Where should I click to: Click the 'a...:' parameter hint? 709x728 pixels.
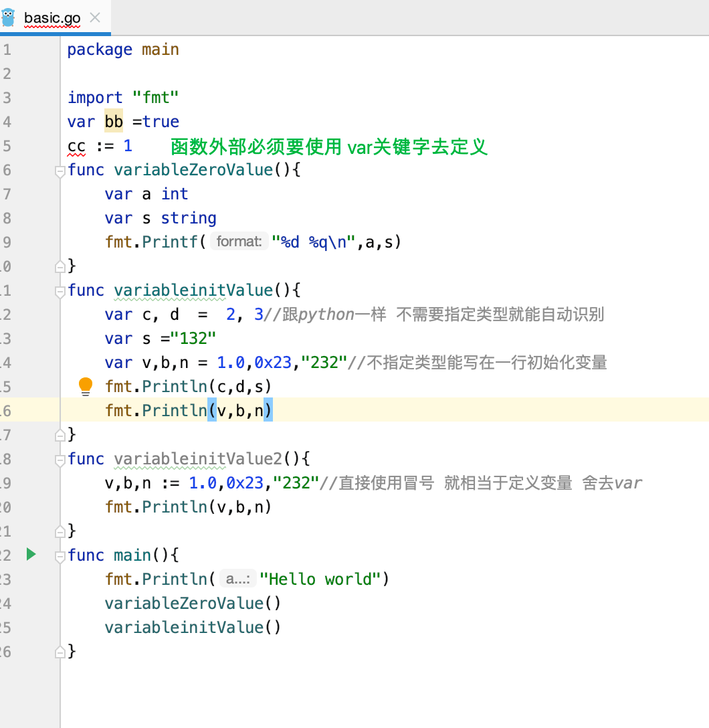pyautogui.click(x=237, y=579)
